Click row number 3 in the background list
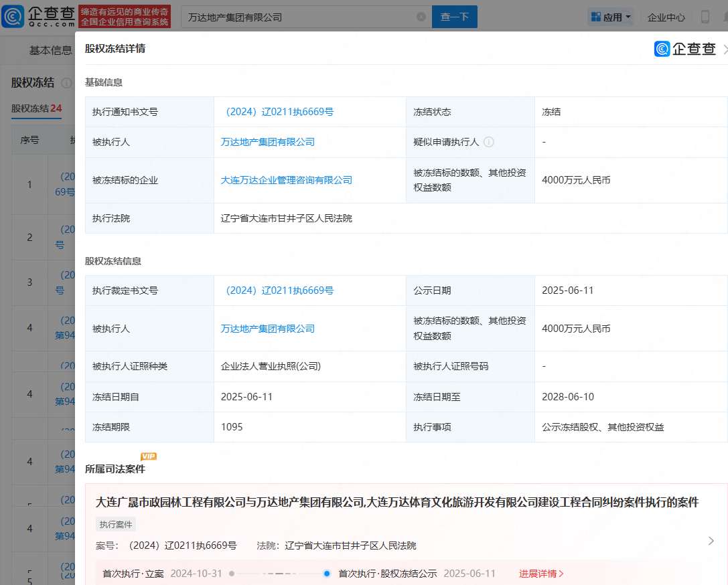This screenshot has width=728, height=585. [x=29, y=282]
